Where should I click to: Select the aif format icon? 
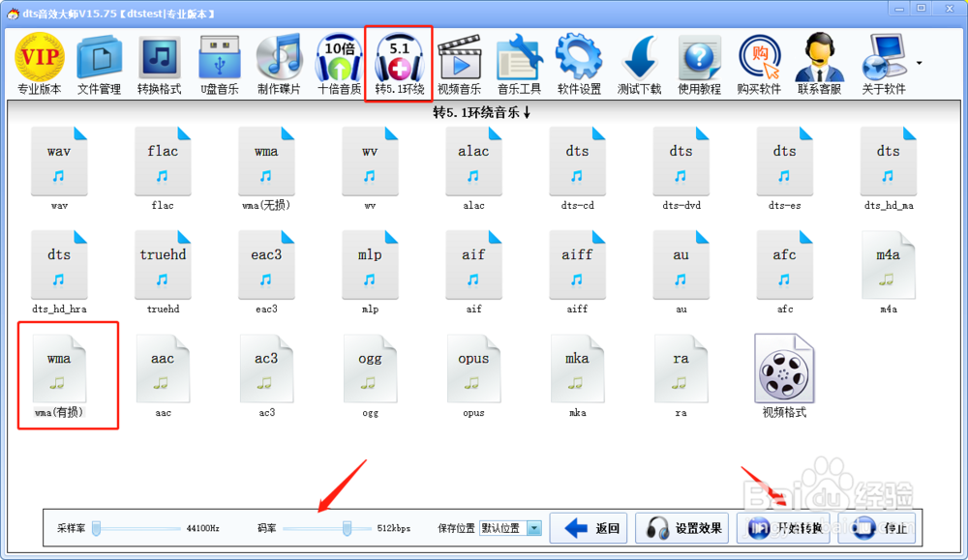pyautogui.click(x=473, y=273)
